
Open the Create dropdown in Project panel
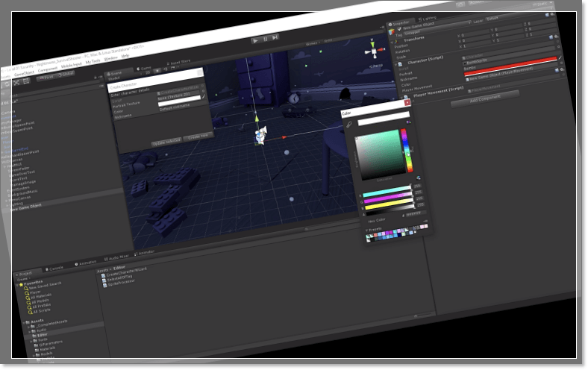(x=23, y=279)
